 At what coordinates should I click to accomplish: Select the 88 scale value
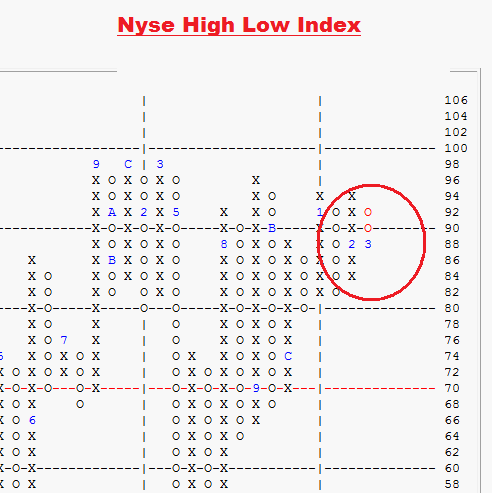452,244
